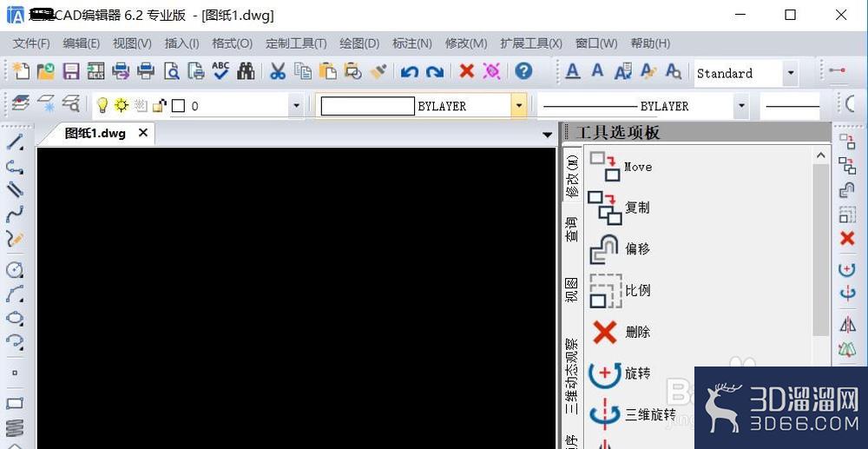Toggle the layer lock padlock icon
Image resolution: width=868 pixels, height=449 pixels.
point(159,106)
